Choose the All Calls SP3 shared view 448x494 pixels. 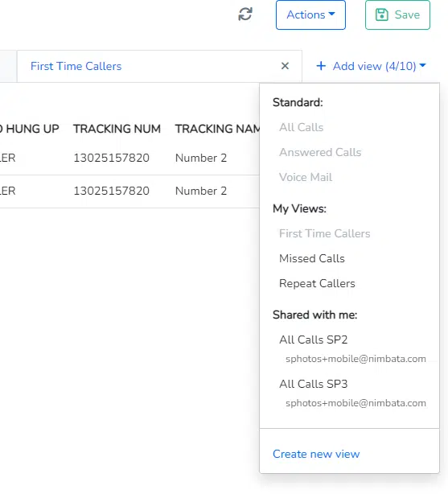pyautogui.click(x=313, y=384)
